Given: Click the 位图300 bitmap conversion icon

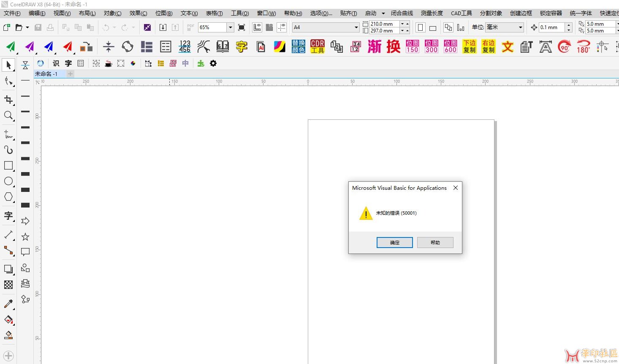Looking at the screenshot, I should pyautogui.click(x=432, y=46).
